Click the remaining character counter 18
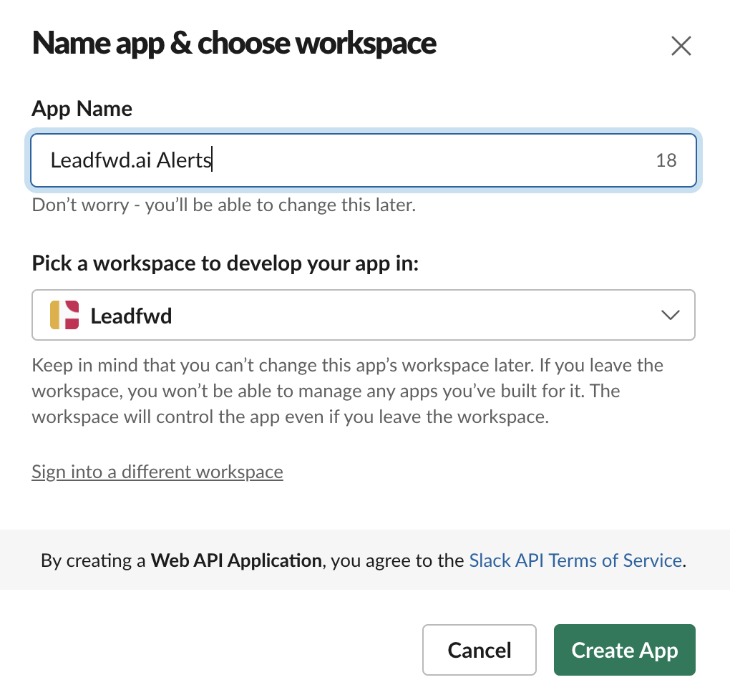The width and height of the screenshot is (730, 700). tap(666, 160)
